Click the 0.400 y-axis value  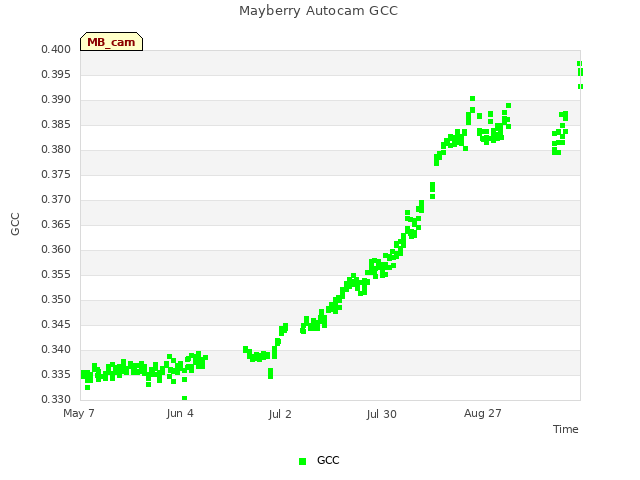pyautogui.click(x=56, y=49)
